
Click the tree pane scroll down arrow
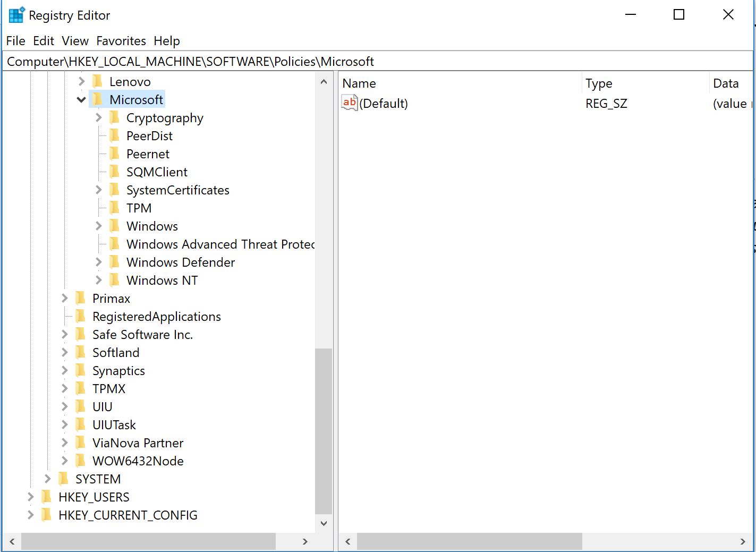[324, 523]
